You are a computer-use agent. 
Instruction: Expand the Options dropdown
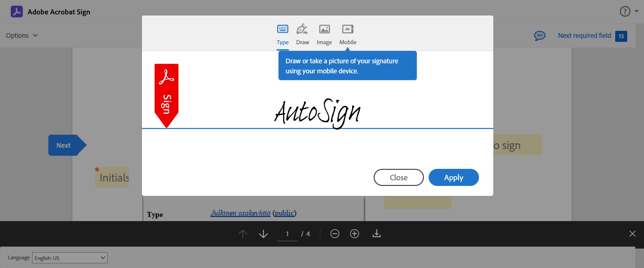pos(22,36)
